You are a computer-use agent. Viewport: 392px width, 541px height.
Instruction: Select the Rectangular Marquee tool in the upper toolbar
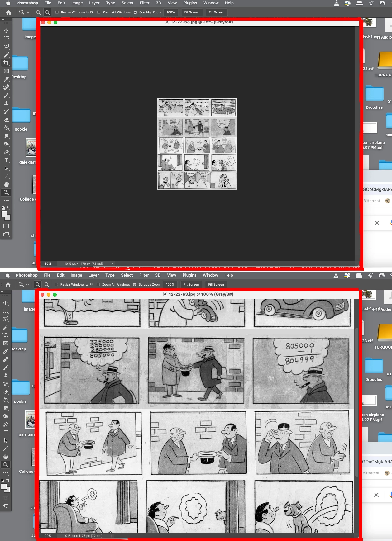(x=6, y=39)
